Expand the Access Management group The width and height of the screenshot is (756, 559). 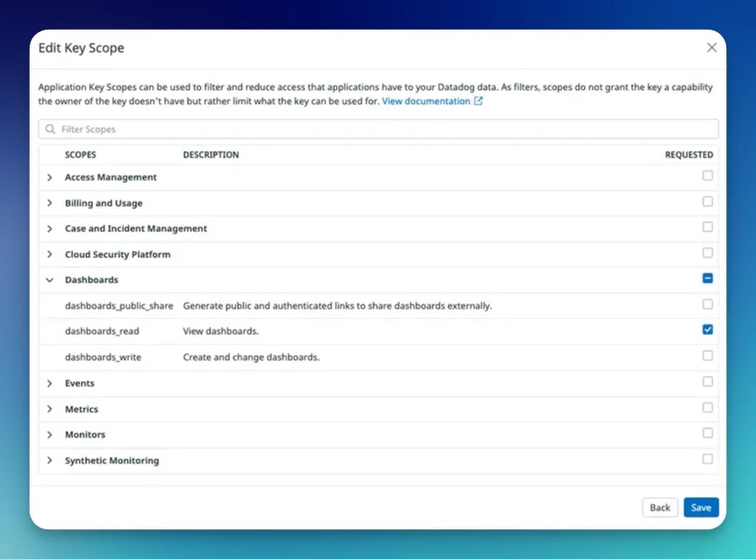coord(50,178)
